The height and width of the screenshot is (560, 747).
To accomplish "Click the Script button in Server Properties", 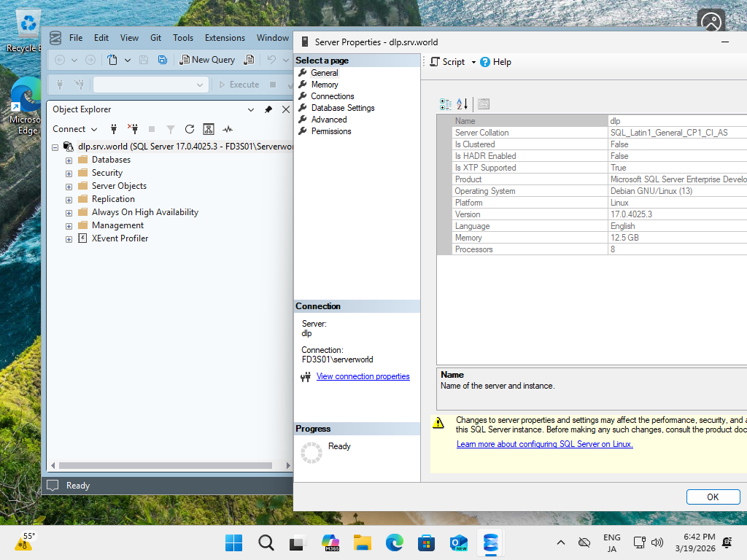I will click(447, 62).
